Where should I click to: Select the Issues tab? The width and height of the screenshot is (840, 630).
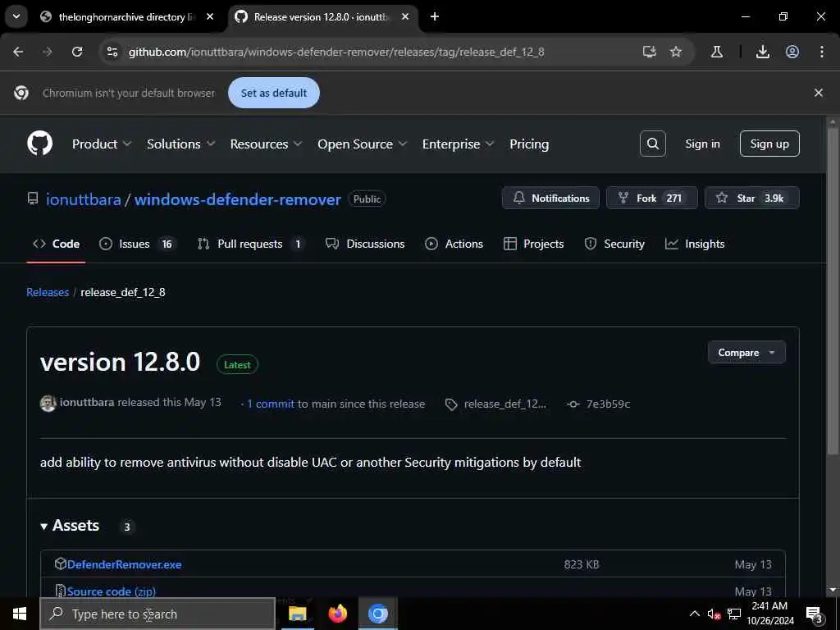pyautogui.click(x=137, y=244)
